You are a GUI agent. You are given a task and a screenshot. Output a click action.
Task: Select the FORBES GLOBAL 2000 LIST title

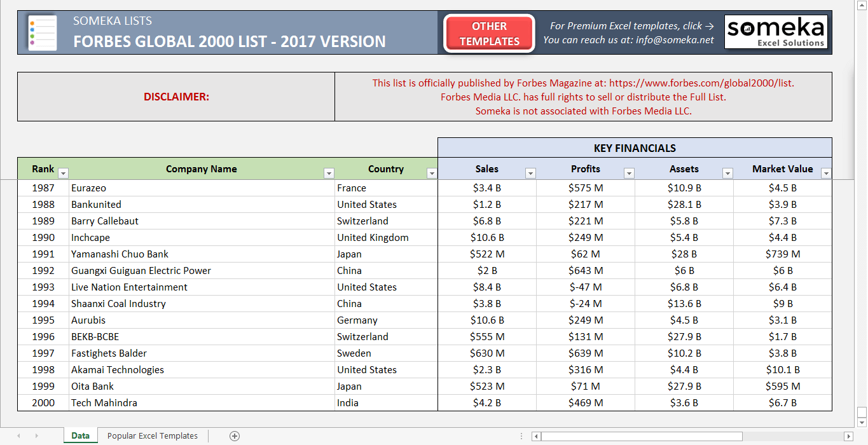[x=230, y=42]
